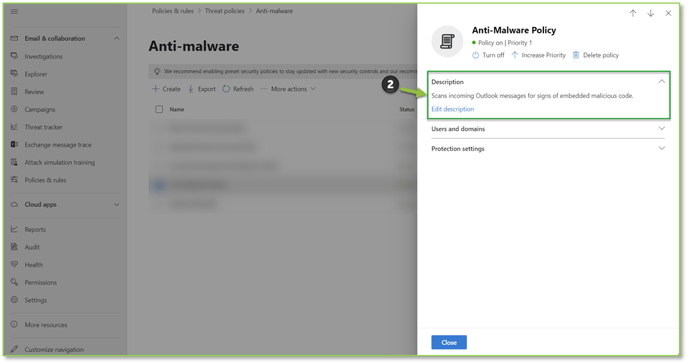Click the Health heart icon
Viewport: 688px width, 364px height.
coord(14,264)
